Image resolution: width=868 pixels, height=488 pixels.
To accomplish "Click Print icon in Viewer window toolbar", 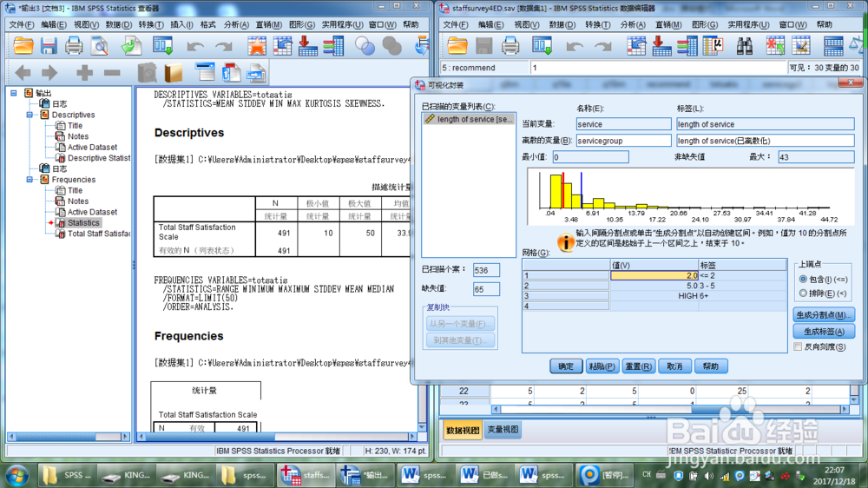I will 74,46.
